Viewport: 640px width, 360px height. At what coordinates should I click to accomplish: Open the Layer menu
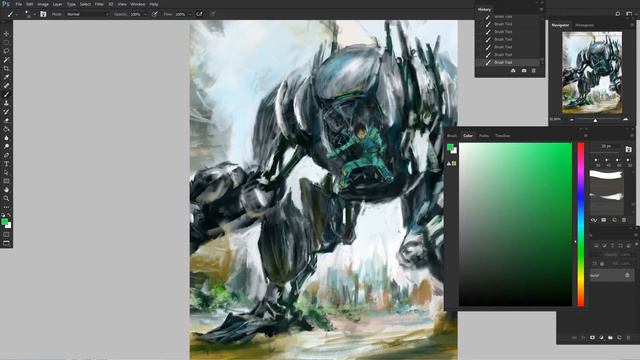[x=58, y=4]
